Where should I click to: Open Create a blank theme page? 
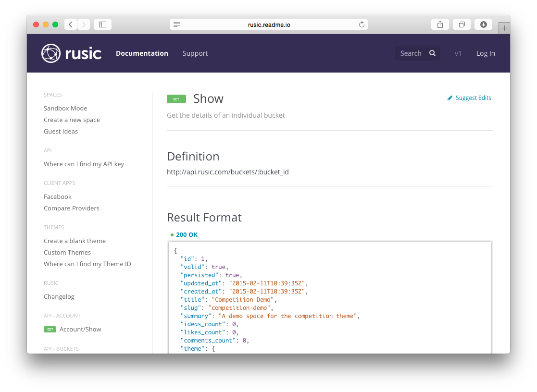click(x=75, y=241)
